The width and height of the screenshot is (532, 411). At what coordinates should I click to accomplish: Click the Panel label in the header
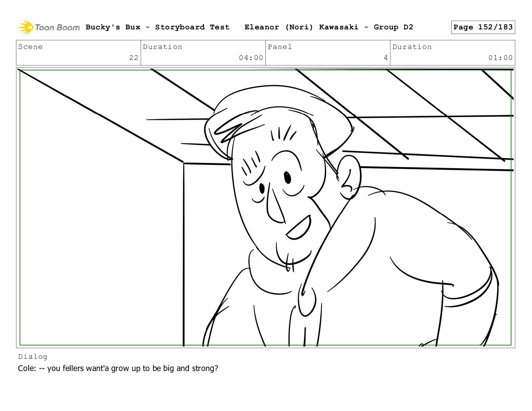coord(280,47)
